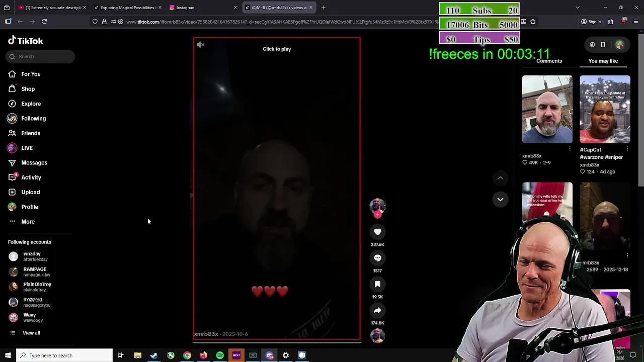Click the coins icon in top bar
This screenshot has width=644, height=362.
coord(592,45)
